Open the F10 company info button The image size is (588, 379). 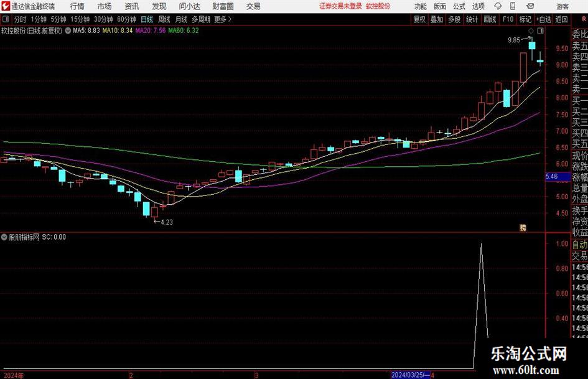(x=508, y=19)
